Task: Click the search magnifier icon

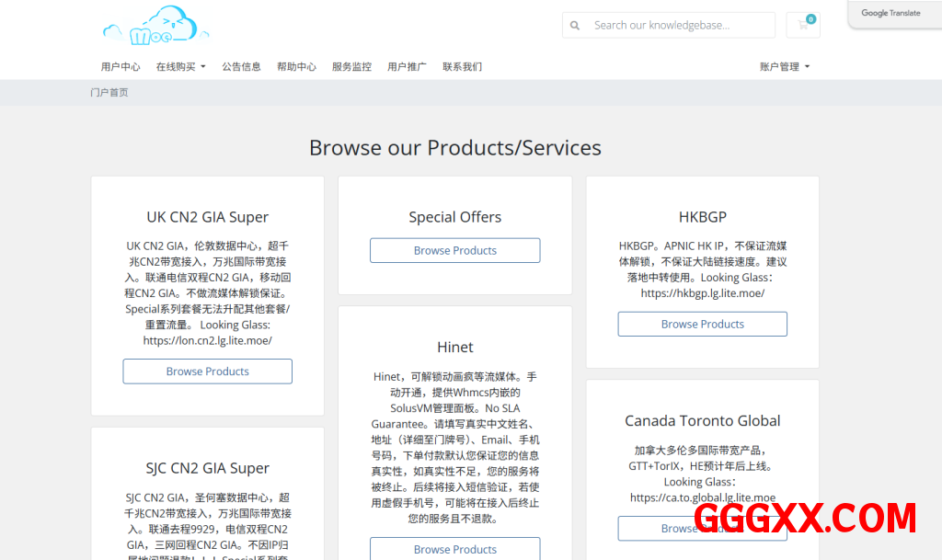Action: 575,26
